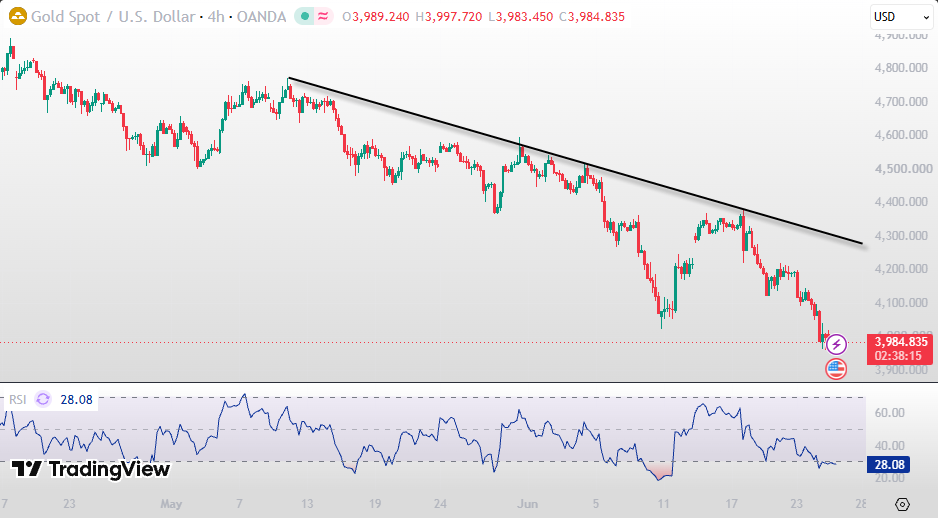Image resolution: width=938 pixels, height=518 pixels.
Task: Click the May label on time axis
Action: click(x=171, y=504)
